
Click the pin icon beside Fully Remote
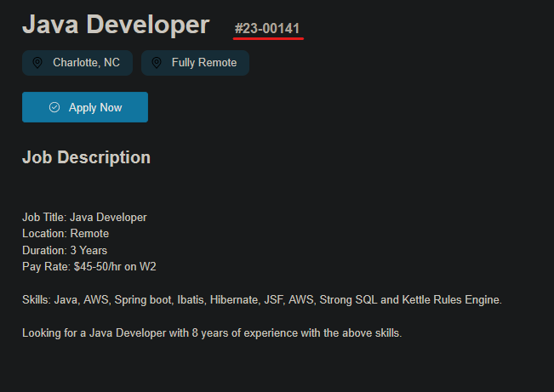pyautogui.click(x=157, y=63)
